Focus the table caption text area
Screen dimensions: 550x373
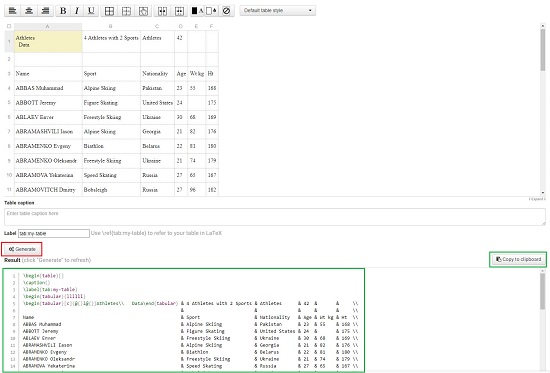tap(275, 217)
